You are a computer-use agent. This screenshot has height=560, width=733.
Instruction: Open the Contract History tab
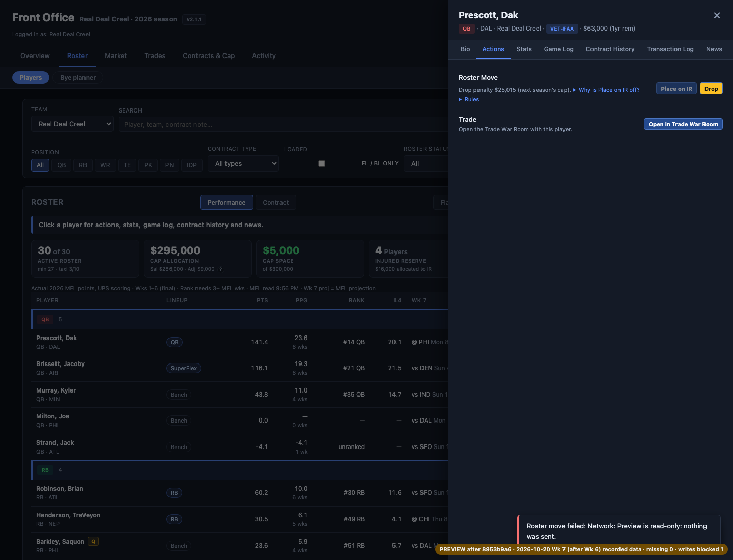(610, 49)
